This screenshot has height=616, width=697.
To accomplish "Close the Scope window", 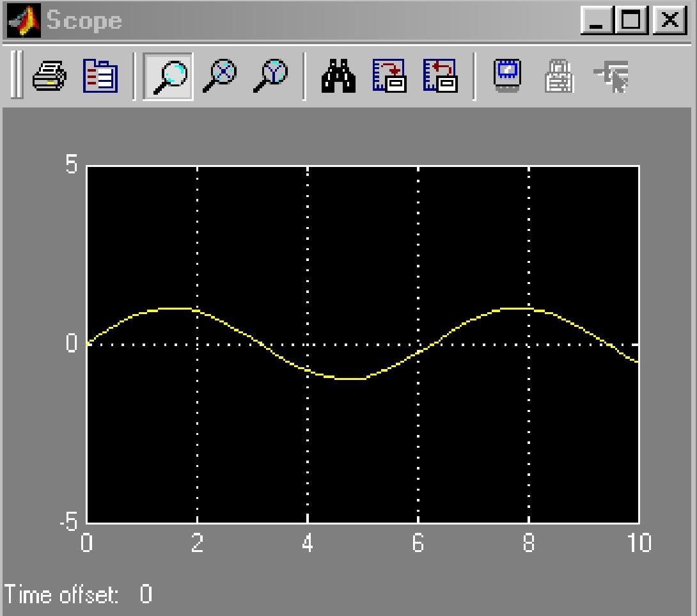I will coord(669,20).
